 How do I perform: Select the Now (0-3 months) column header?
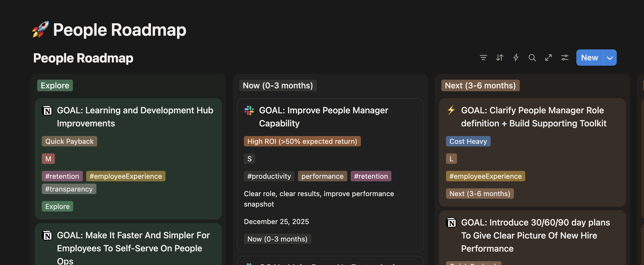point(278,85)
